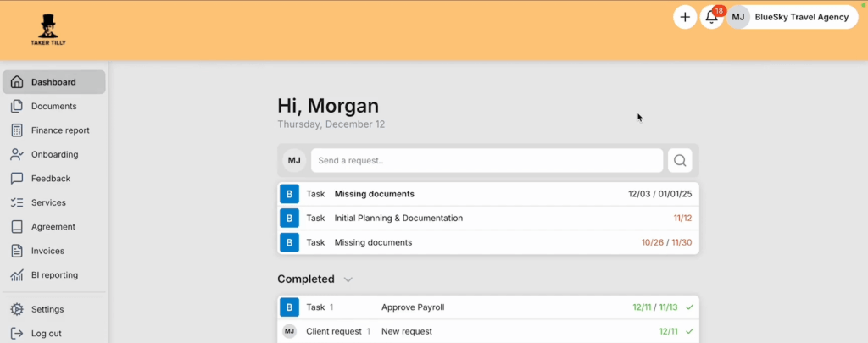Screen dimensions: 868x343
Task: Go to Invoices in the sidebar
Action: click(47, 251)
